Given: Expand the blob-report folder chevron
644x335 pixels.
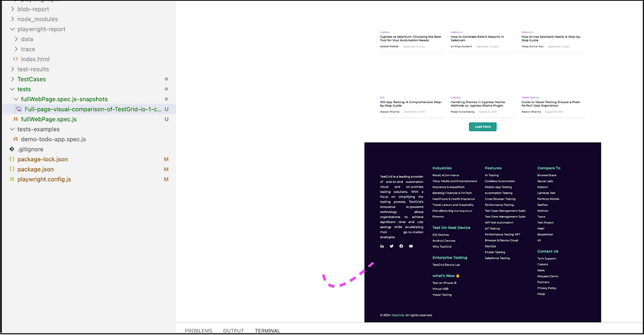Looking at the screenshot, I should [13, 9].
